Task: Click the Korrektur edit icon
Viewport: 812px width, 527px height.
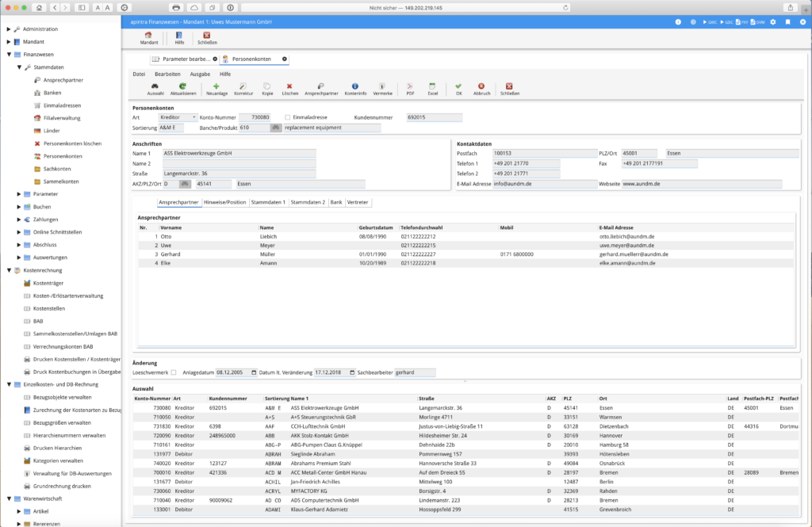Action: pos(243,86)
